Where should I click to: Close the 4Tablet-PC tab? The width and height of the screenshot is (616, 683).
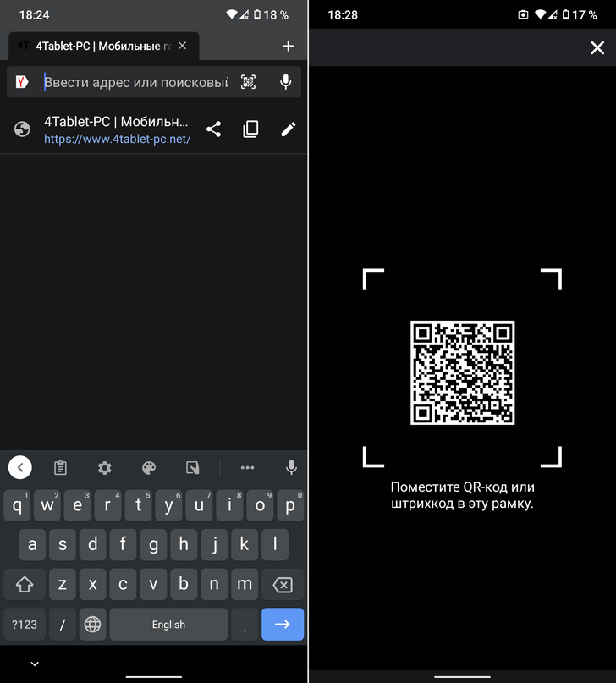tap(183, 46)
